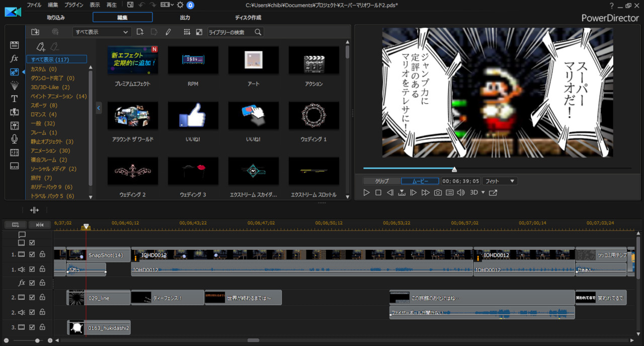The height and width of the screenshot is (346, 644).
Task: Click the preview volume speaker icon
Action: click(x=461, y=192)
